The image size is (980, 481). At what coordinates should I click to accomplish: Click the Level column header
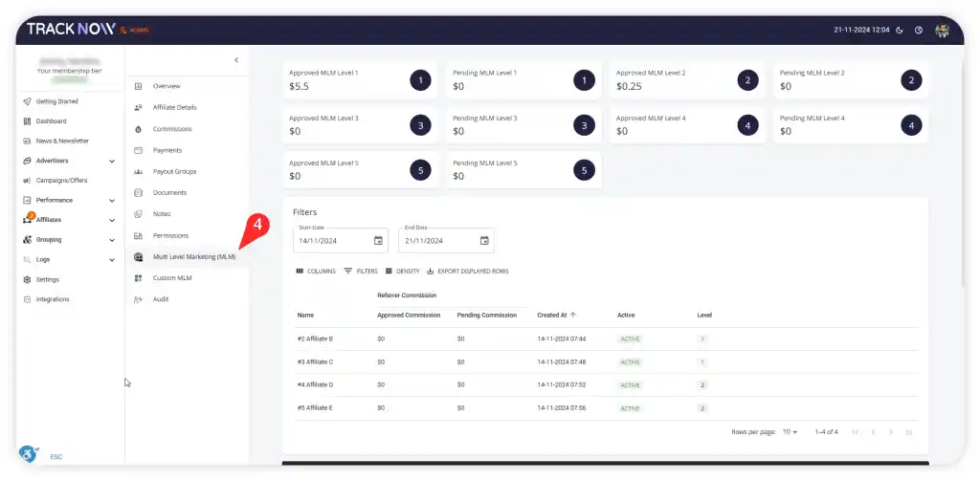click(x=704, y=315)
